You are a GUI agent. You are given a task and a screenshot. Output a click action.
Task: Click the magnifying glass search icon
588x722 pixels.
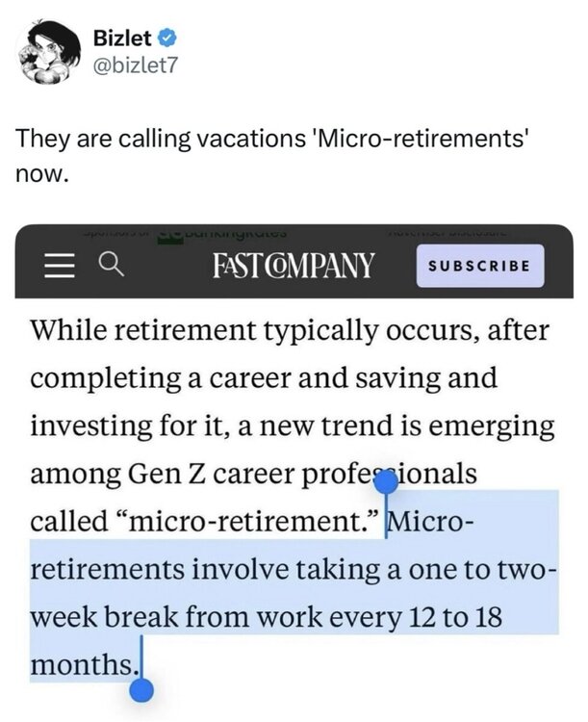click(x=112, y=266)
